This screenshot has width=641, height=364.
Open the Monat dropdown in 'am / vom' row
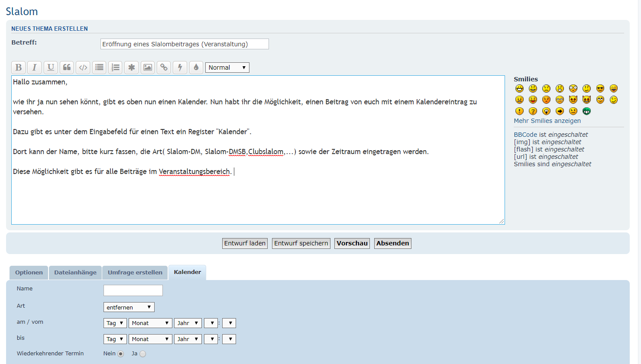[x=150, y=323]
